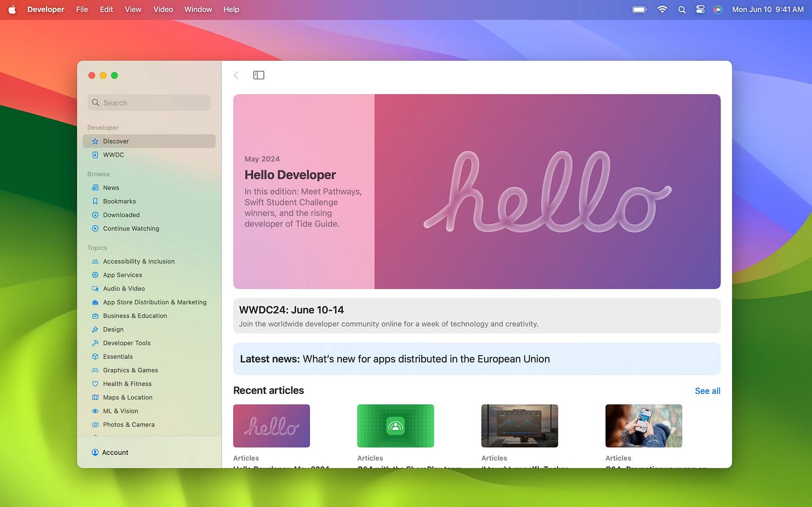Select News in the sidebar
812x507 pixels.
[x=149, y=188]
